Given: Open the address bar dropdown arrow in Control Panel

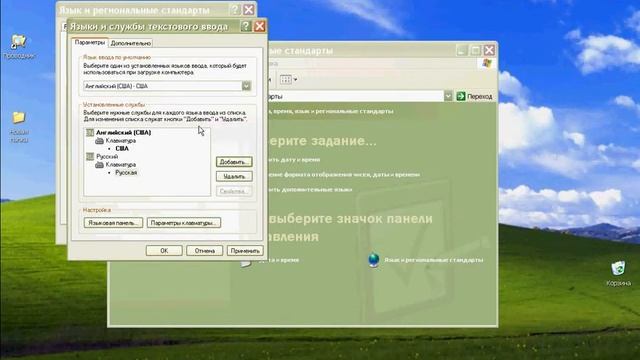Looking at the screenshot, I should pos(448,96).
